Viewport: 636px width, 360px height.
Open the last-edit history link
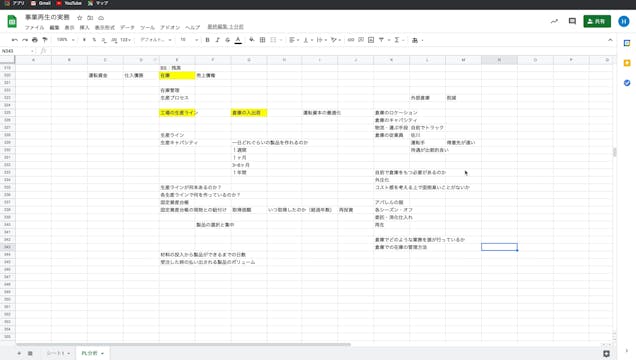pos(226,27)
